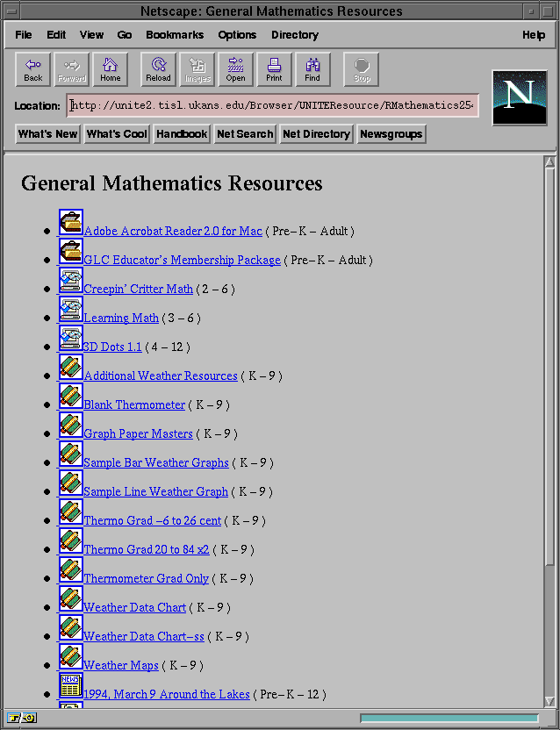Reload the current page
The image size is (560, 730).
[x=158, y=70]
